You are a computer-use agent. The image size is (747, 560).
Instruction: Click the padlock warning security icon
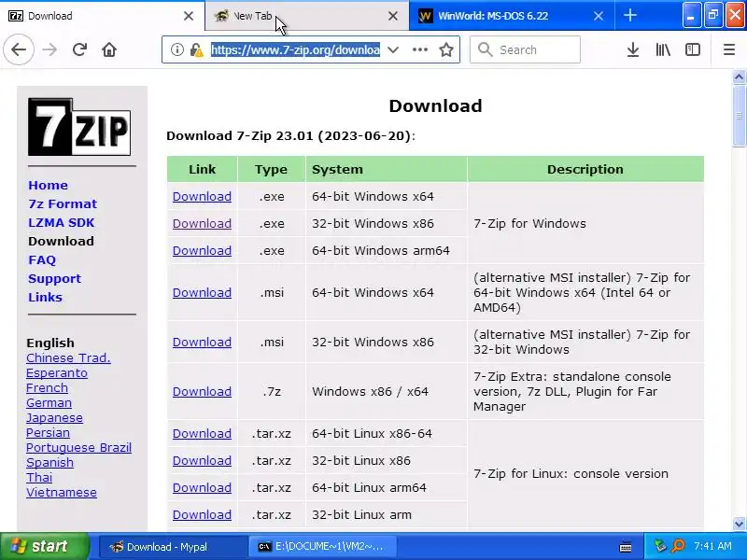coord(196,49)
